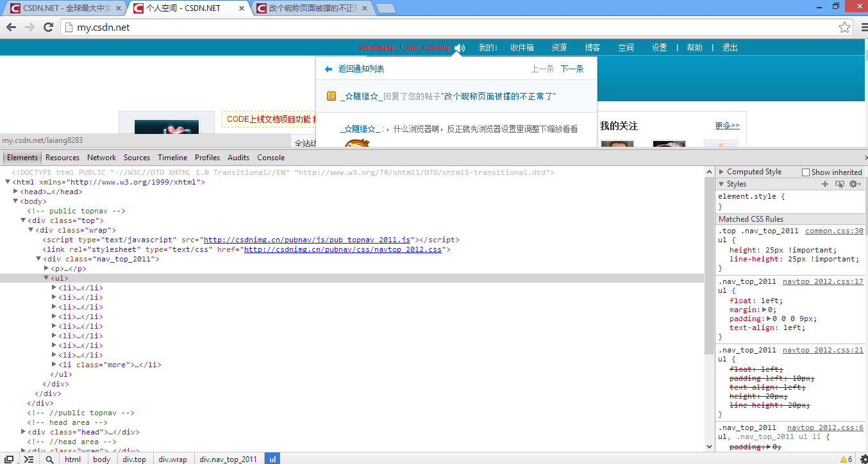Add a new style rule with plus icon
Screen dimensions: 868x464
825,184
